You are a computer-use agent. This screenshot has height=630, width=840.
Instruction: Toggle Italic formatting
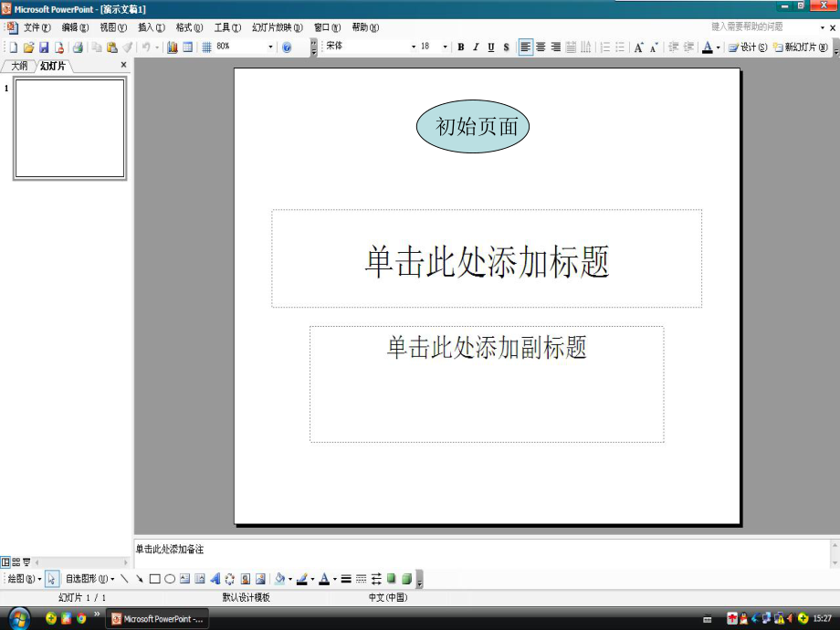(x=476, y=47)
